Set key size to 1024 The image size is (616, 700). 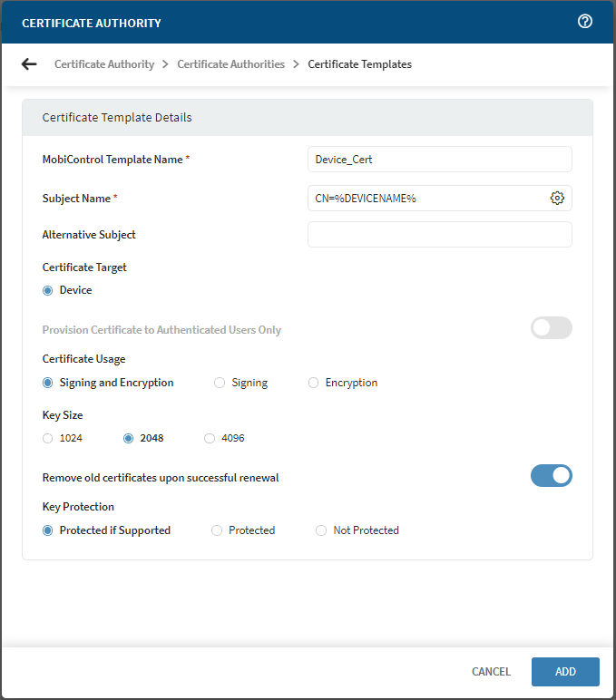48,438
